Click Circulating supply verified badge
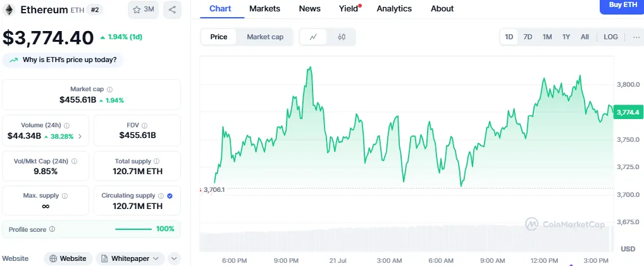The width and height of the screenshot is (644, 266). [170, 196]
